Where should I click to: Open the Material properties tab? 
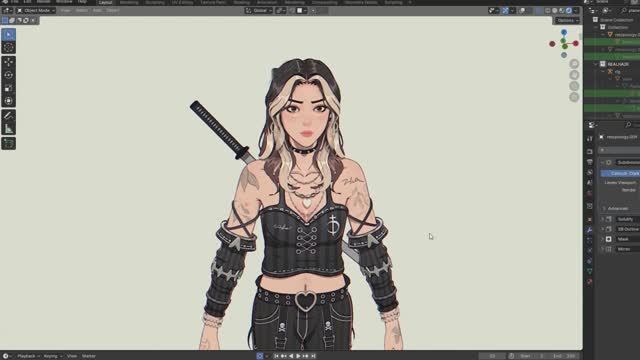click(589, 282)
